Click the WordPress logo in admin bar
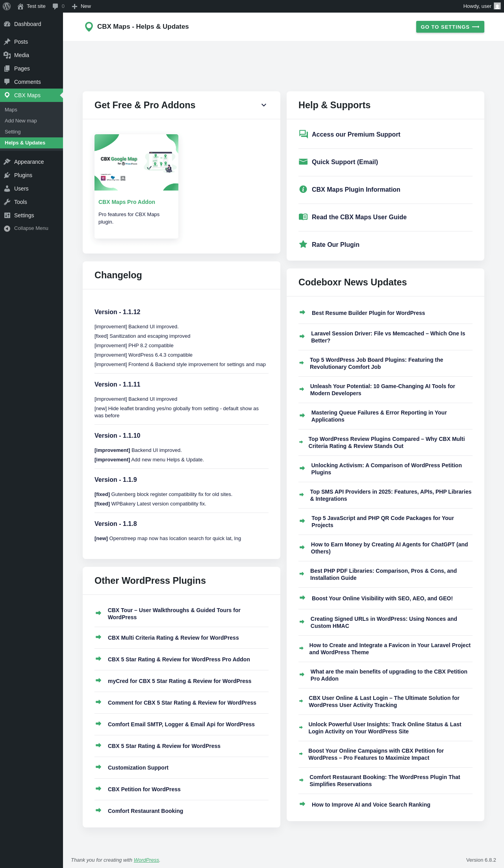504x868 pixels. pos(7,6)
